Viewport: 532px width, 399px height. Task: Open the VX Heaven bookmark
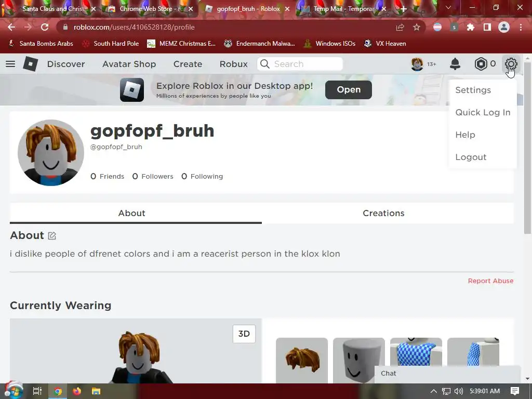click(x=385, y=44)
